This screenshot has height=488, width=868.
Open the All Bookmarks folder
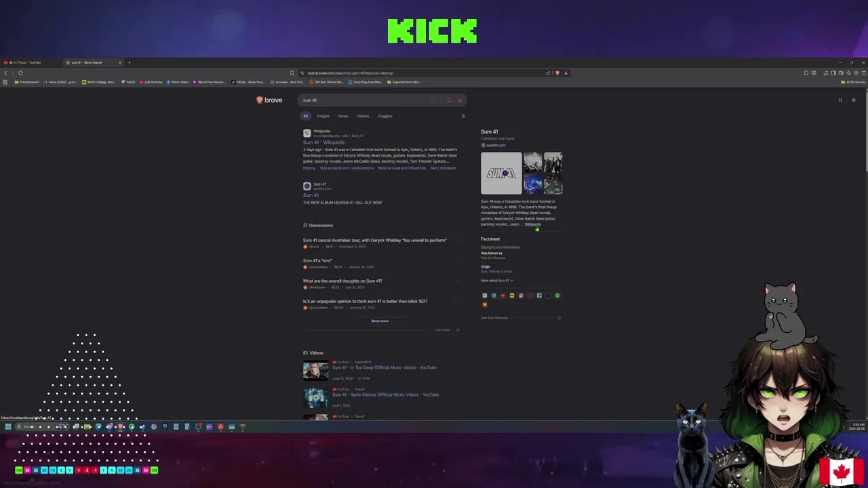(853, 82)
